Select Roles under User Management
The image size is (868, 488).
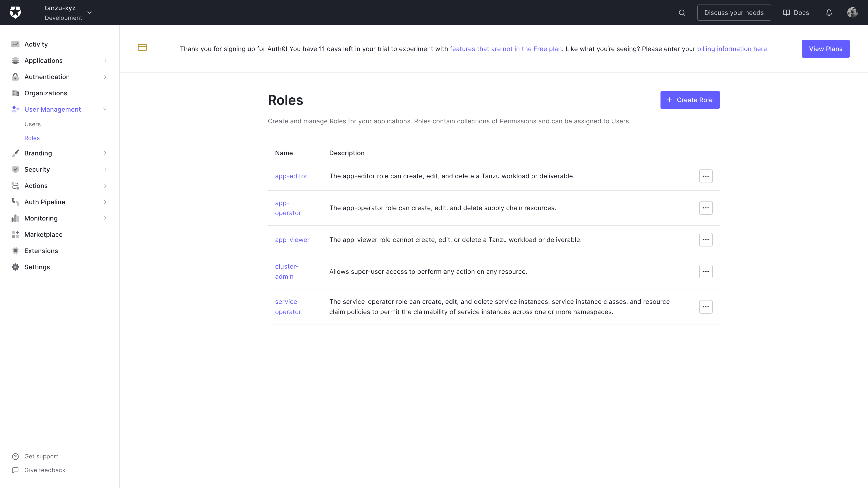(32, 138)
